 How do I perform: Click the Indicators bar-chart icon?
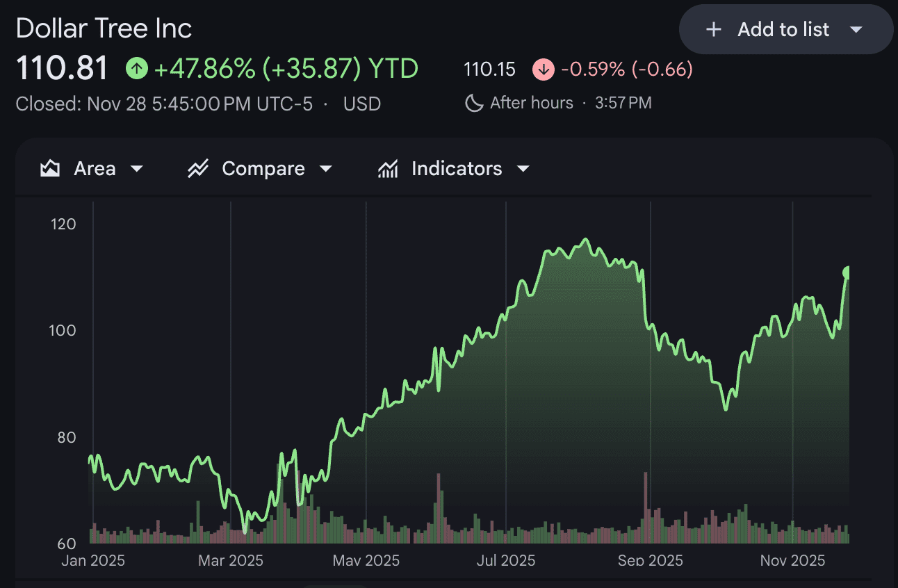coord(388,169)
